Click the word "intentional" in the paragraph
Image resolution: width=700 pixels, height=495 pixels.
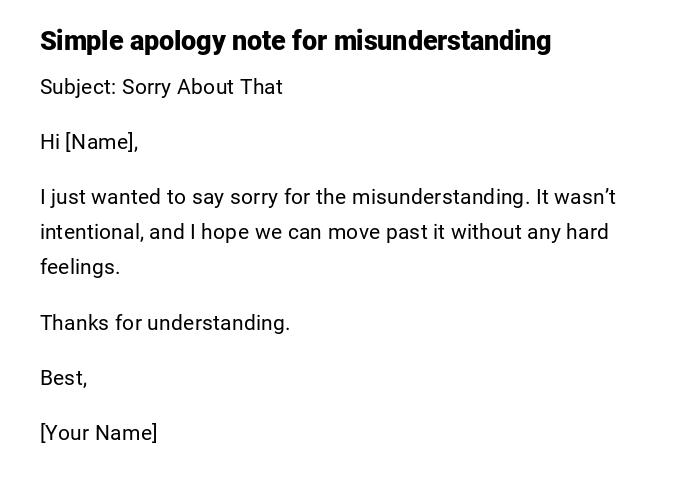tap(92, 232)
